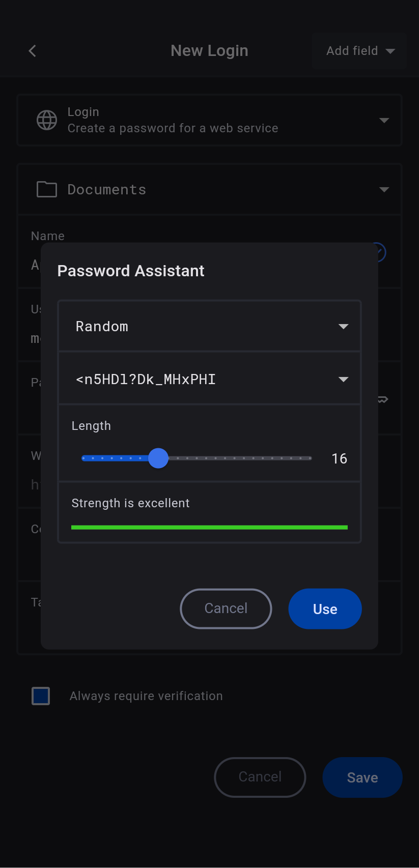Click the Strength is excellent label
This screenshot has width=419, height=868.
(130, 503)
